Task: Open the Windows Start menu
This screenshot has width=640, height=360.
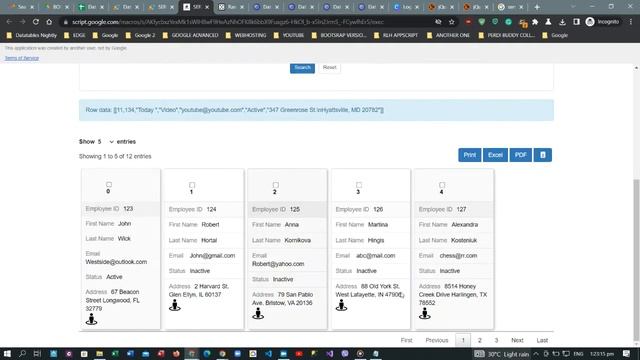Action: pos(7,353)
